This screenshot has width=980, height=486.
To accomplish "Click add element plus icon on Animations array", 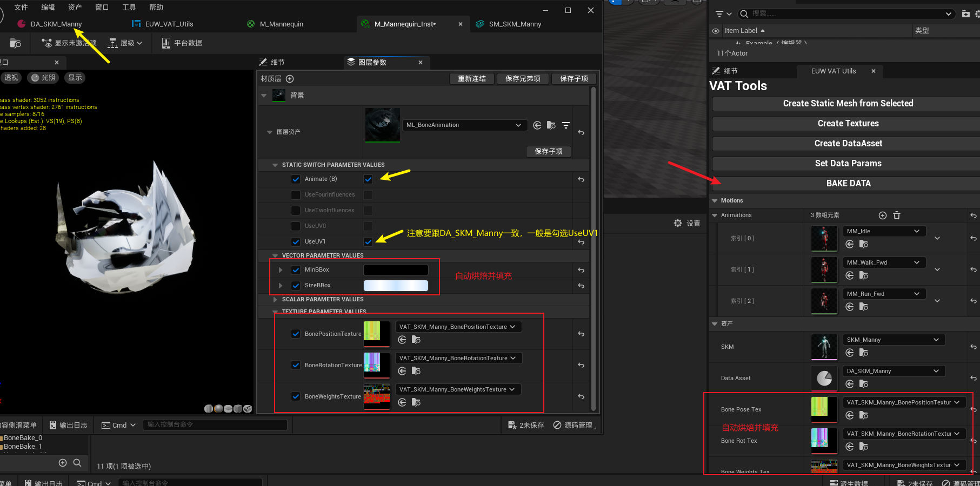I will (882, 215).
